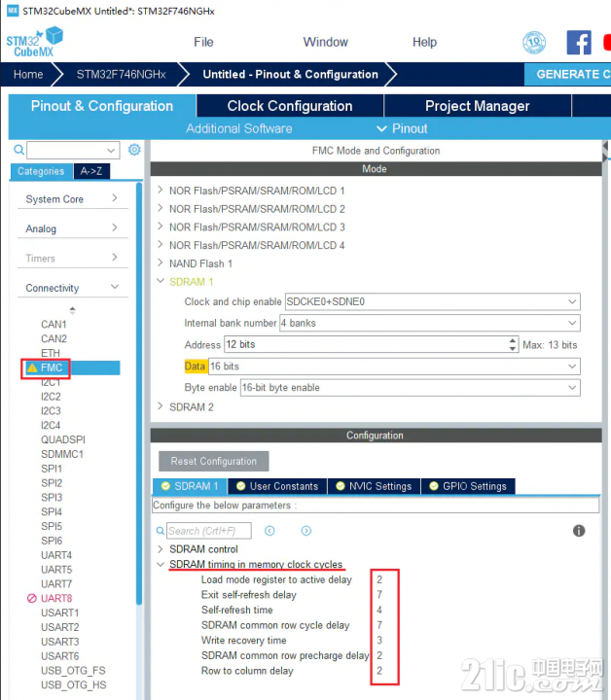Open the Internal bank number dropdown
This screenshot has width=611, height=700.
click(430, 323)
